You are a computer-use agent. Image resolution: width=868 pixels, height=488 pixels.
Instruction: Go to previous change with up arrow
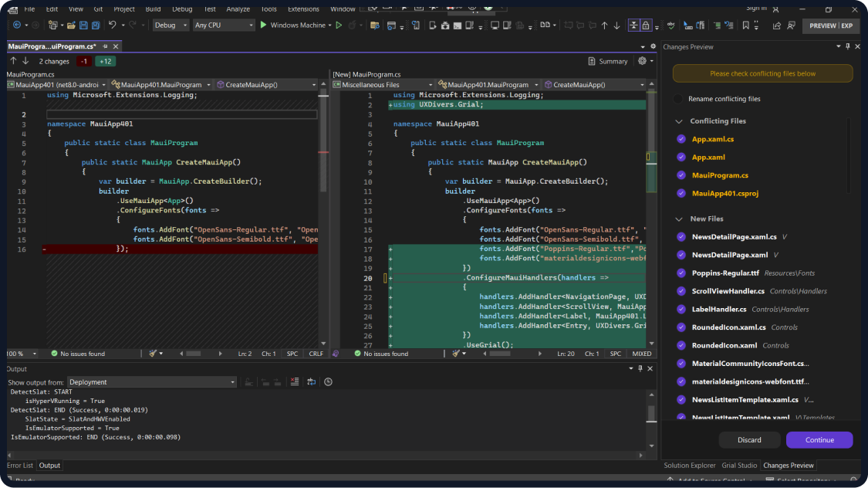coord(13,61)
